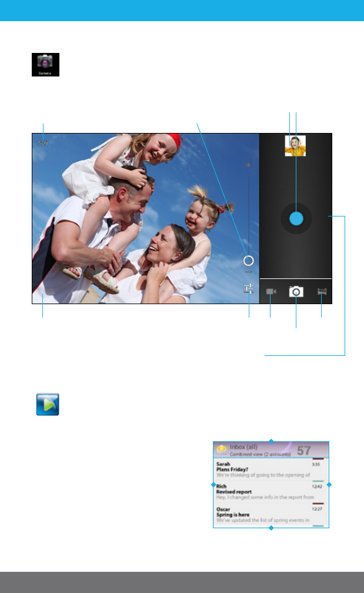Screen dimensions: 364x593
Task: Click the widget's right resize handle
Action: tap(329, 485)
